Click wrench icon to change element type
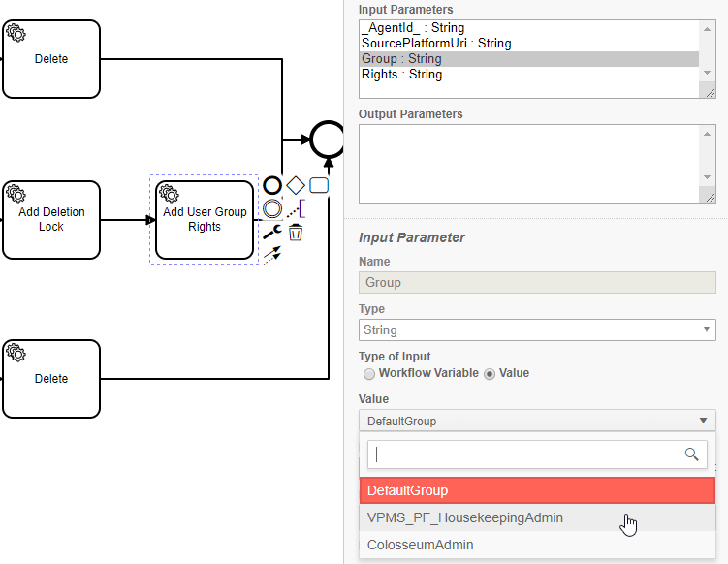 (x=272, y=232)
